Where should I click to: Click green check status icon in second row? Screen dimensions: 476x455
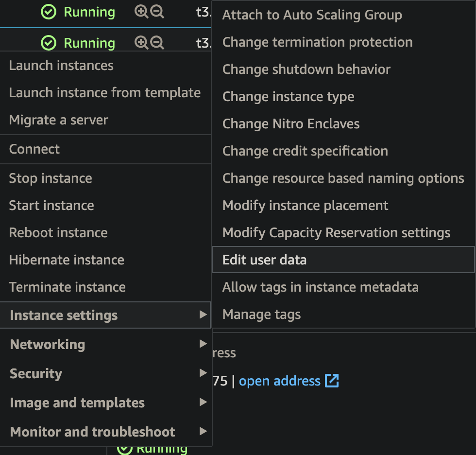tap(49, 43)
